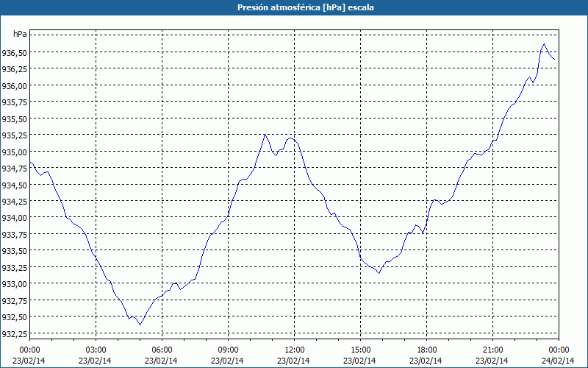Select the 23/02/14 date under 21:00
The height and width of the screenshot is (368, 588).
pos(492,361)
